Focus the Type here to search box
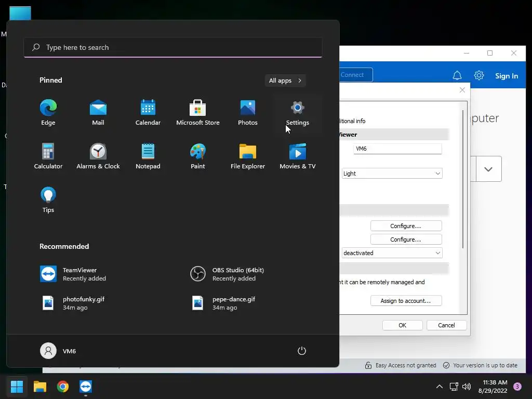This screenshot has height=399, width=532. 173,47
